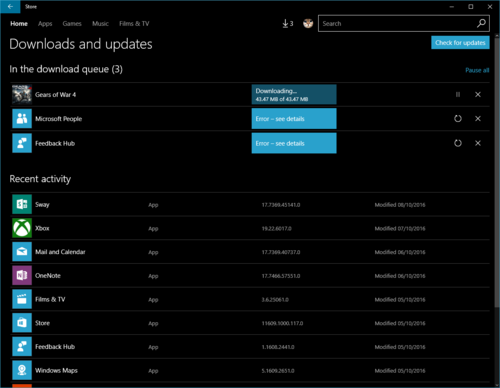This screenshot has width=500, height=388.
Task: Select the Windows Maps row name
Action: point(56,371)
